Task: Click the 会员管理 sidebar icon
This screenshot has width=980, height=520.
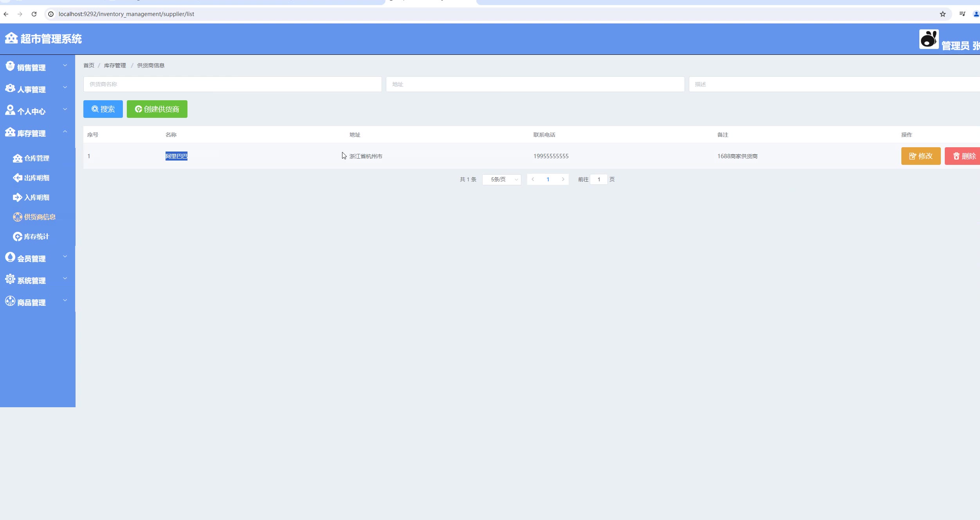Action: 10,257
